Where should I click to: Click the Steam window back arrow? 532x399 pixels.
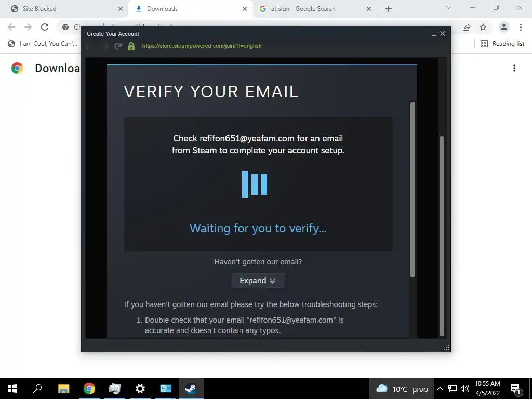pos(89,46)
